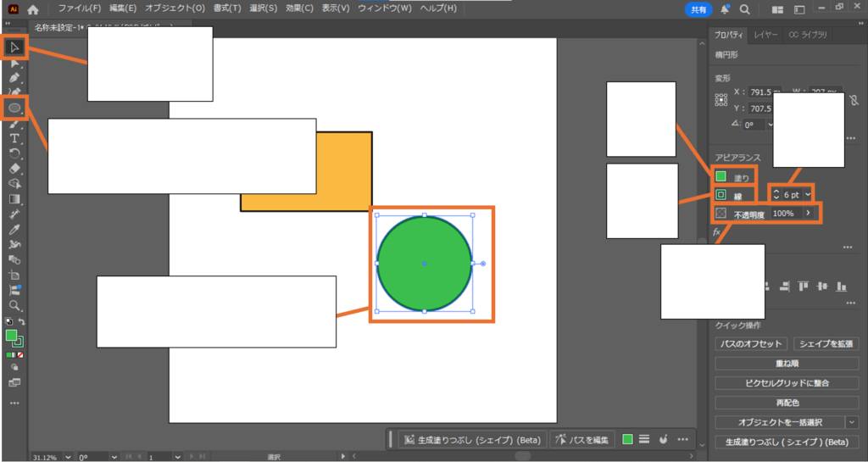Open the search icon in the top bar
This screenshot has width=868, height=462.
click(x=744, y=9)
